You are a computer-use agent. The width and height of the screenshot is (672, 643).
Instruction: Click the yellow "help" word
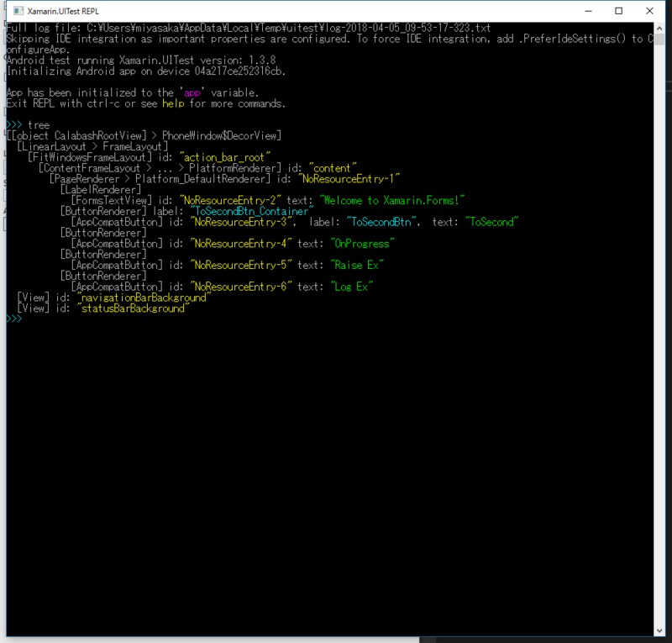pyautogui.click(x=173, y=103)
